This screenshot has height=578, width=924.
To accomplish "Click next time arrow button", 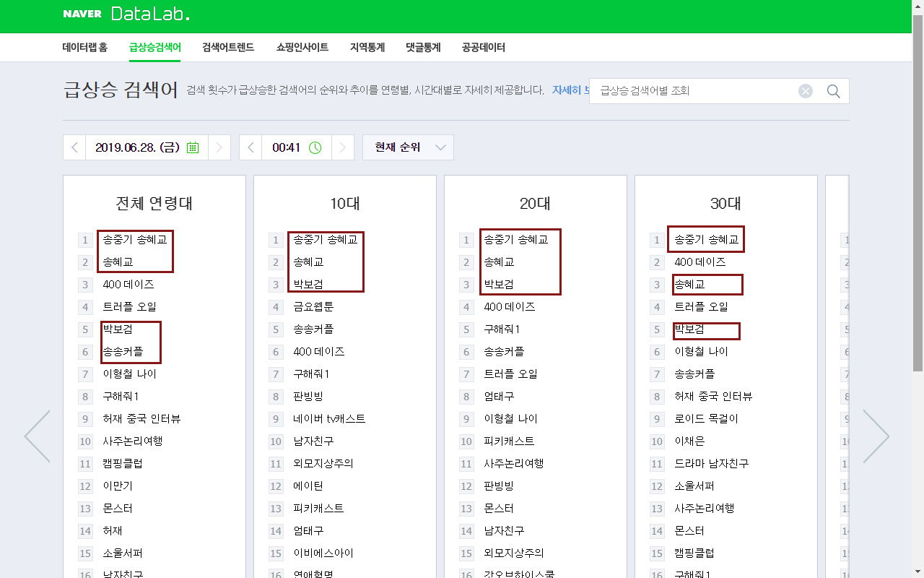I will coord(343,147).
